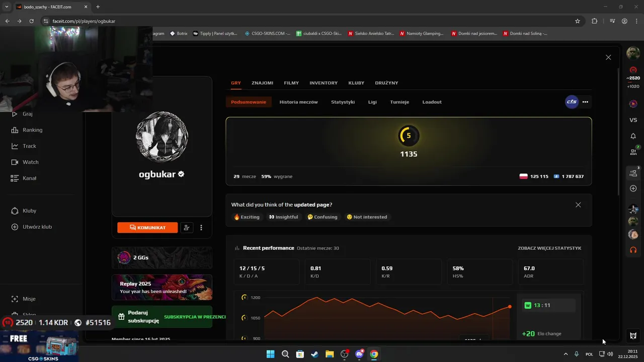Open Chrome extensions puzzle icon

(x=595, y=21)
